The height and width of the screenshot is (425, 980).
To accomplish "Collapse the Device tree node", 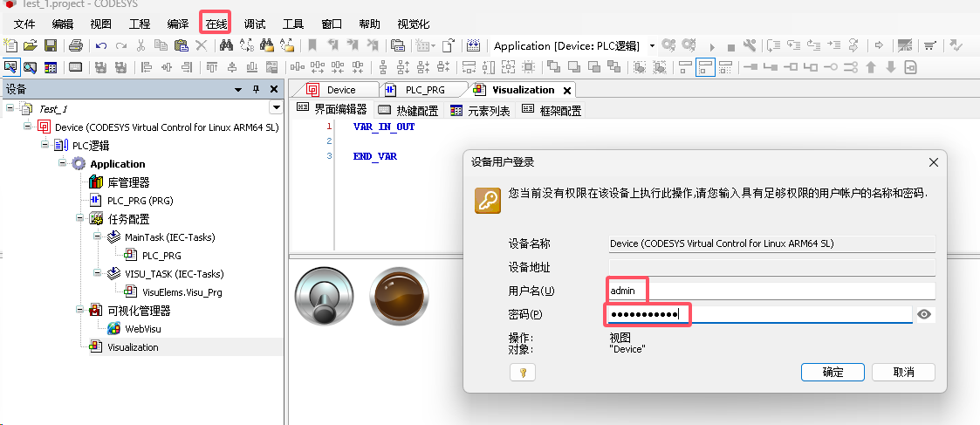I will [x=28, y=127].
